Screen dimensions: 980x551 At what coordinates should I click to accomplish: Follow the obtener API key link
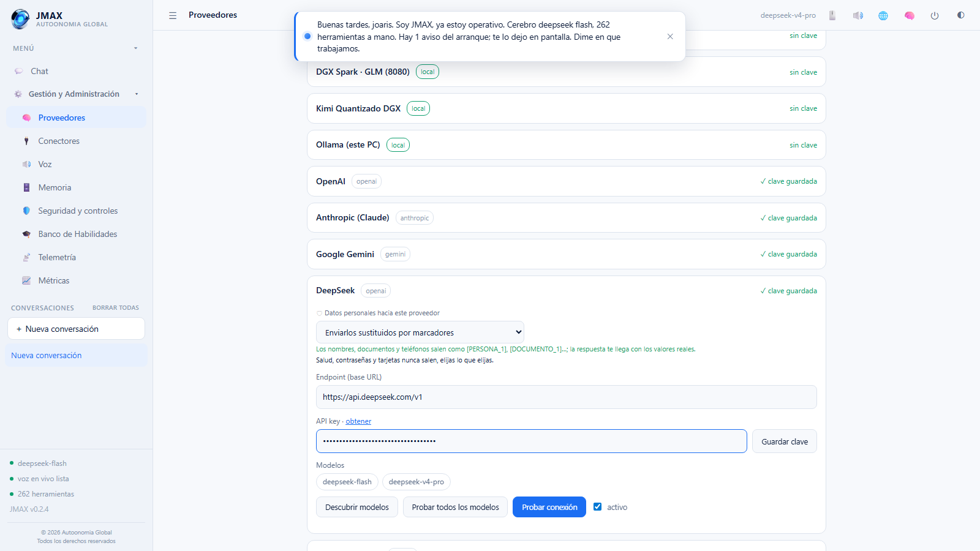click(358, 421)
